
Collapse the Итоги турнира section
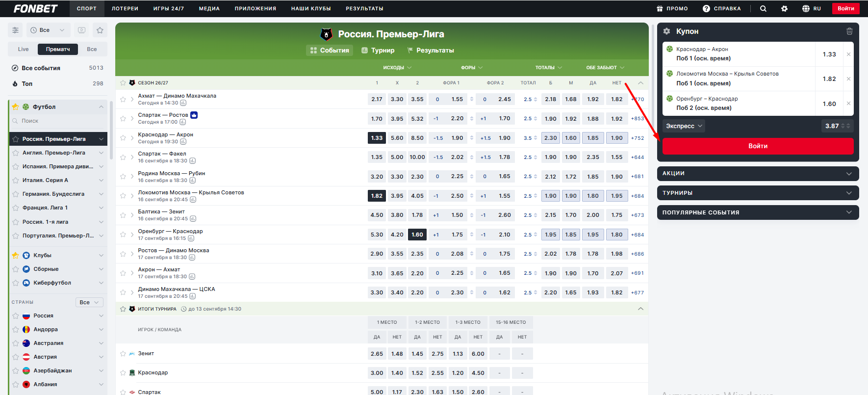pyautogui.click(x=640, y=309)
